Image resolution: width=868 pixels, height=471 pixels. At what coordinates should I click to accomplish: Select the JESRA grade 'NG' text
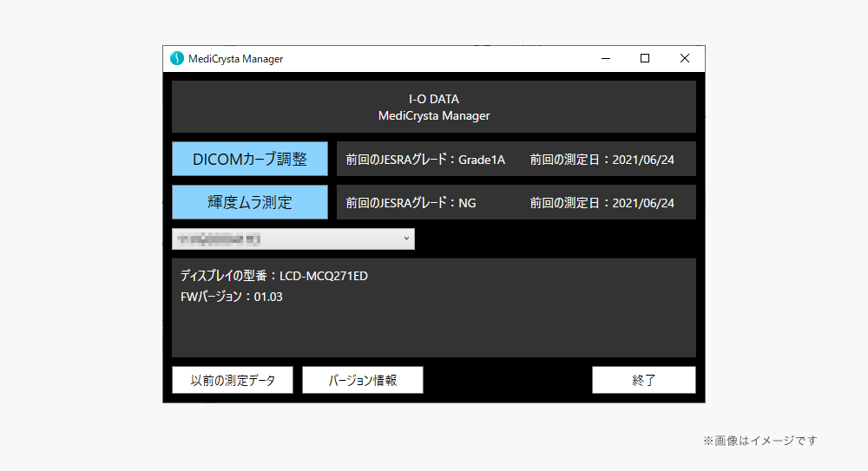[x=467, y=203]
